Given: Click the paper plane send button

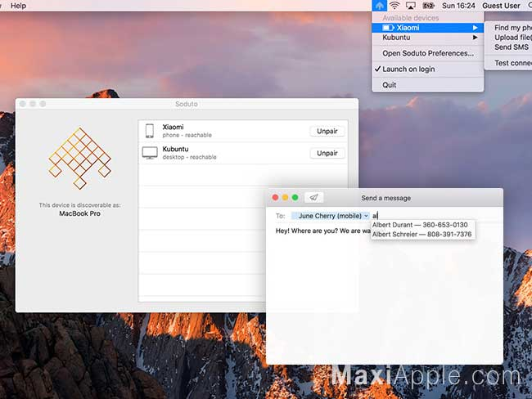Looking at the screenshot, I should pos(313,197).
